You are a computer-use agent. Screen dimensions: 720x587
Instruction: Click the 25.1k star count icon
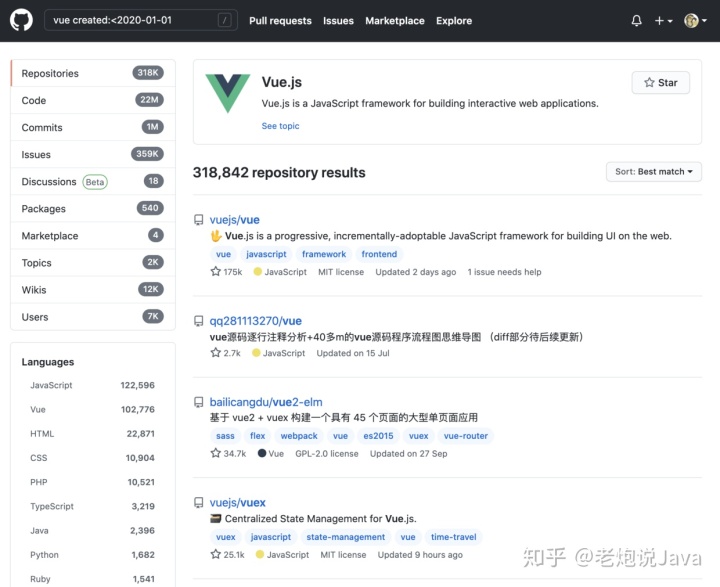pos(215,554)
